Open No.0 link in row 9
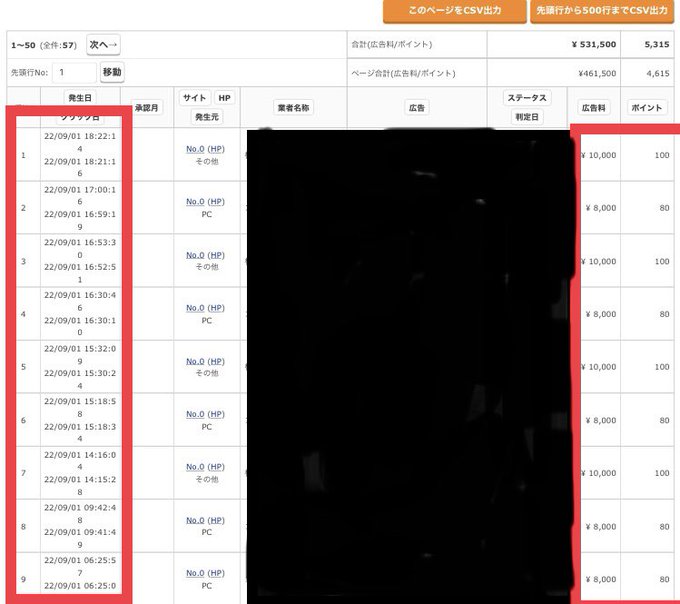680x604 pixels. (195, 573)
